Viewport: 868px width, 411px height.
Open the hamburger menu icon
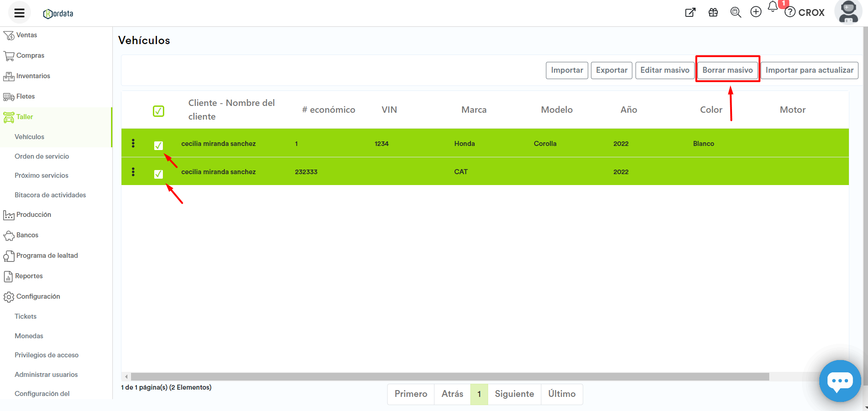click(19, 13)
